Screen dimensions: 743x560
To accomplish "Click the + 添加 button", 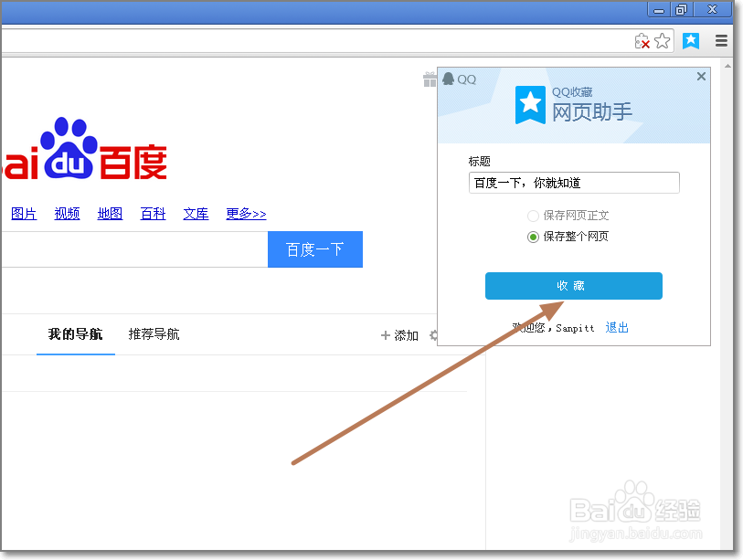I will 399,335.
